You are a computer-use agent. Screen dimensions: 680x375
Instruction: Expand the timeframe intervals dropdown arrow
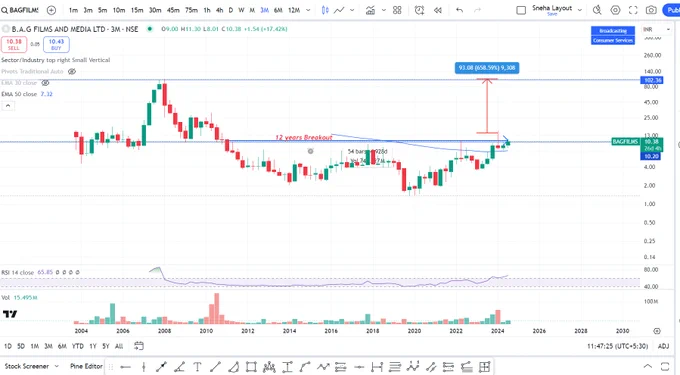(308, 10)
